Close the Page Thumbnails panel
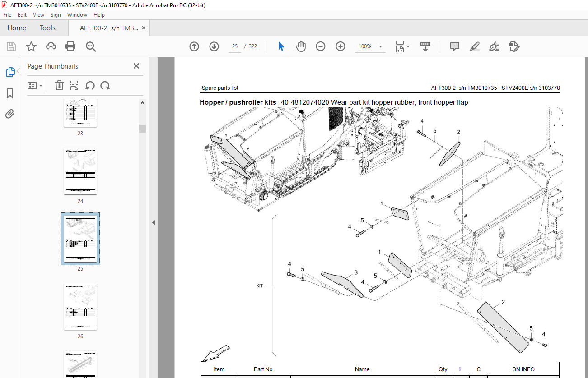The height and width of the screenshot is (378, 588). click(136, 66)
